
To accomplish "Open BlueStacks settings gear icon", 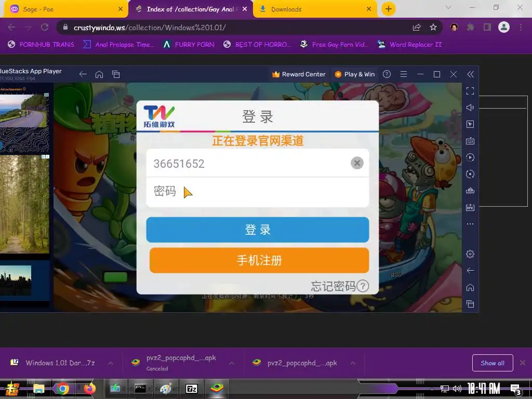I will (x=470, y=254).
